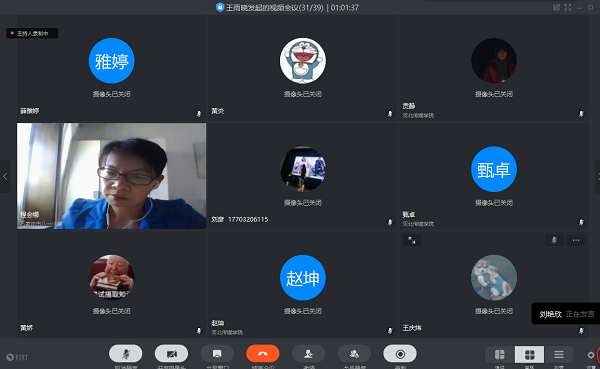
Task: Click the mute-all participants icon
Action: pyautogui.click(x=354, y=354)
